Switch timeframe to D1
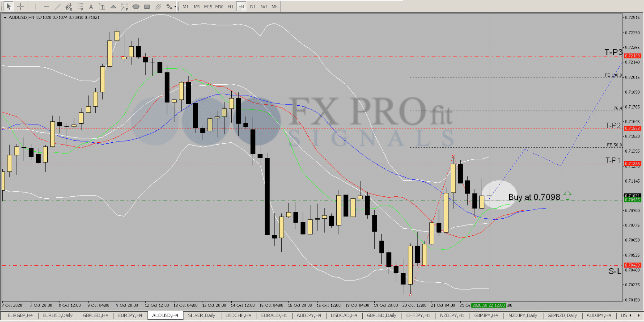 253,6
